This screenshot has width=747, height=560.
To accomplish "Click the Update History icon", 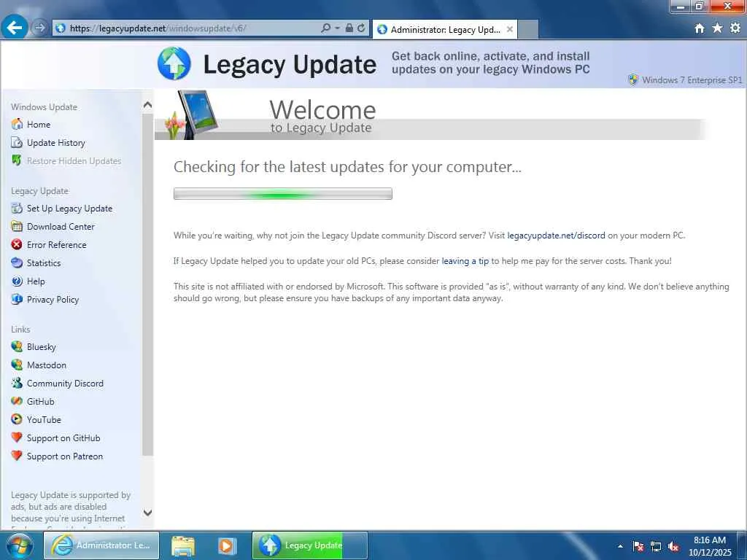I will click(17, 142).
